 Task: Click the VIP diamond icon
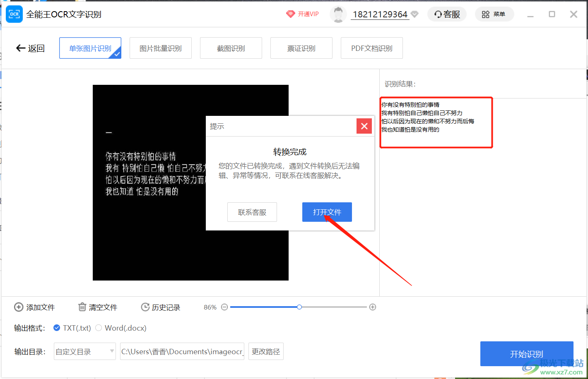290,14
